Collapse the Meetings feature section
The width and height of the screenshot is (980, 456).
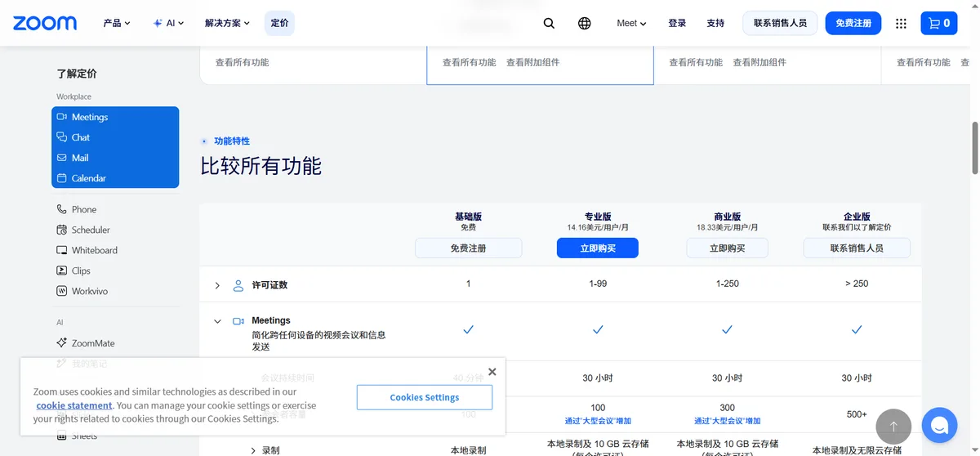(217, 321)
